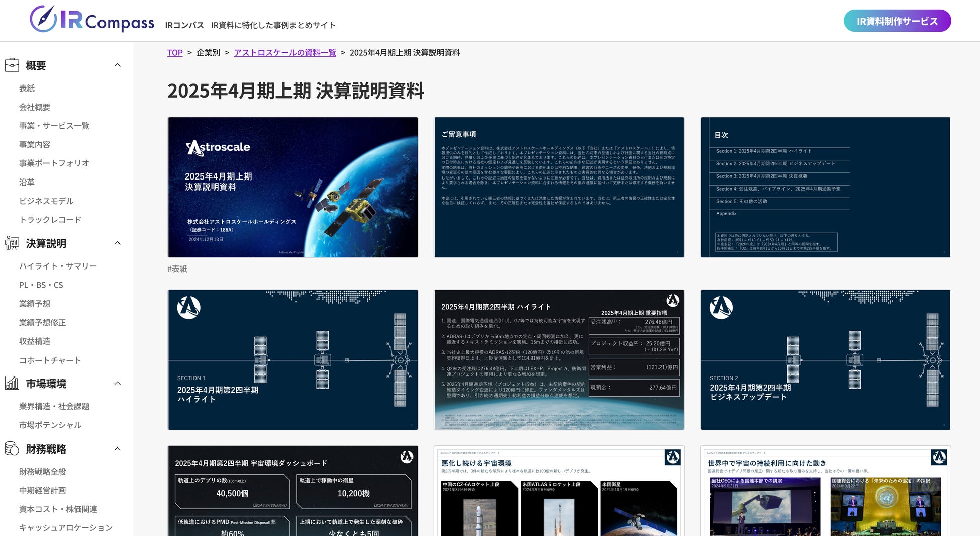This screenshot has height=536, width=980.
Task: Select キャッシュアロケーション in the sidebar
Action: pos(66,528)
